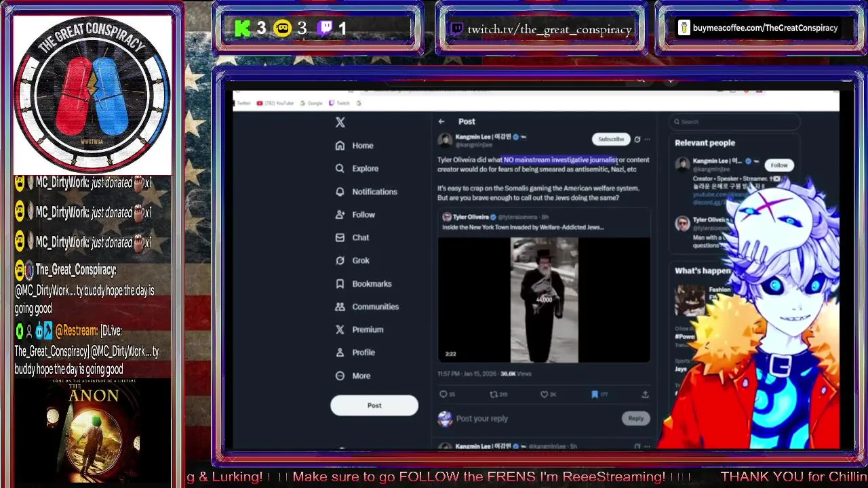Click the @Restream chat username
The width and height of the screenshot is (868, 488).
pos(76,331)
